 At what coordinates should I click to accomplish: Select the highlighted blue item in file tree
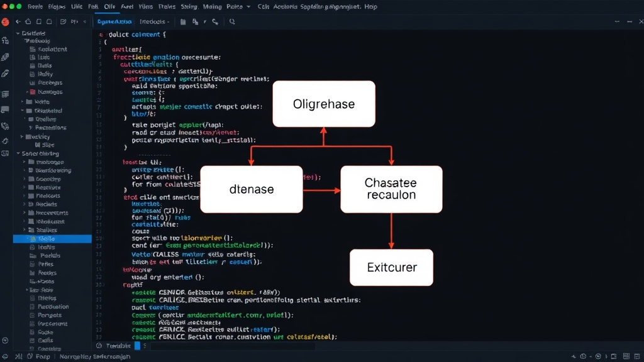click(x=52, y=238)
